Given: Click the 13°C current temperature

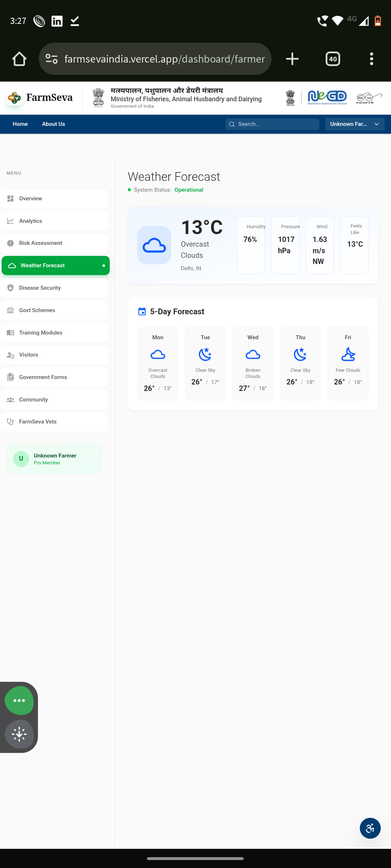Looking at the screenshot, I should point(202,227).
